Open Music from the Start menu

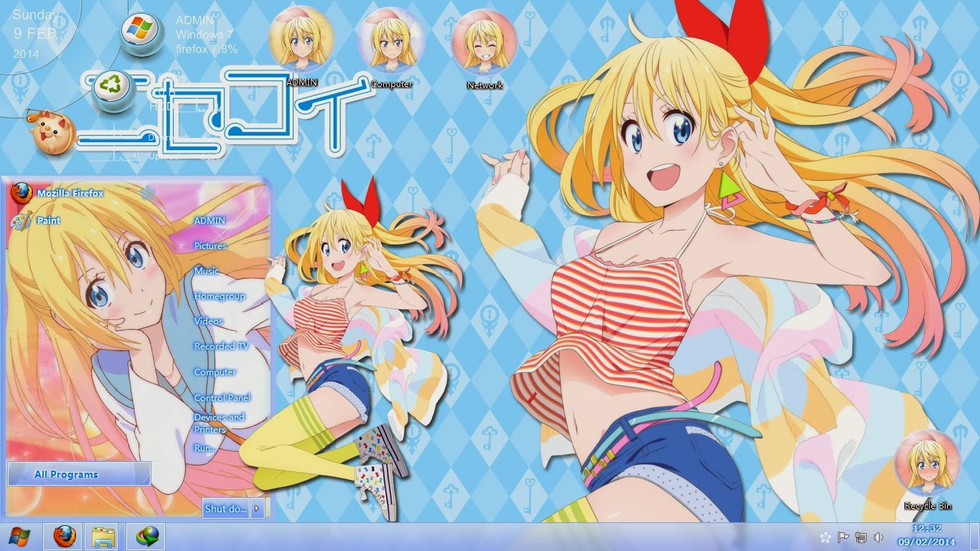tap(207, 271)
